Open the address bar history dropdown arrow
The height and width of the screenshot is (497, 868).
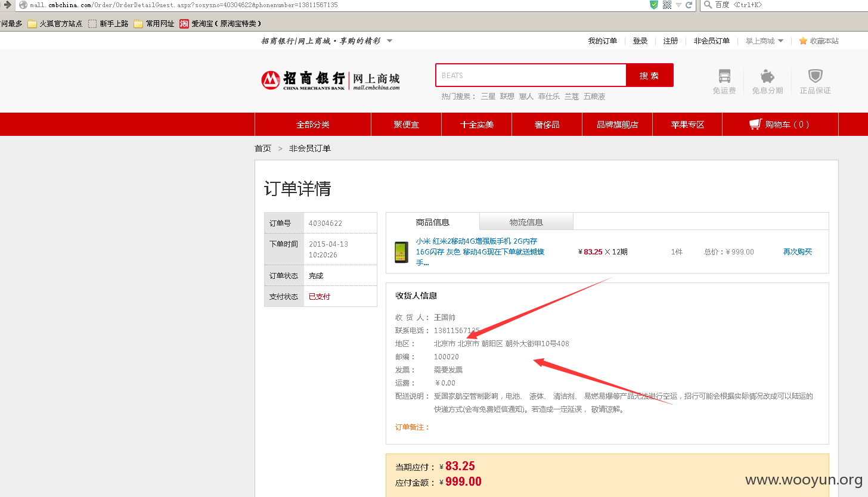(678, 5)
